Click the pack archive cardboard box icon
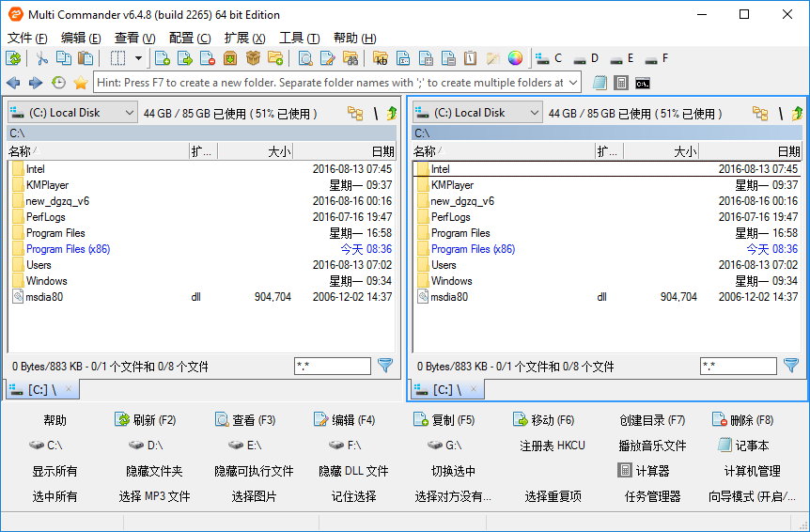 point(253,58)
